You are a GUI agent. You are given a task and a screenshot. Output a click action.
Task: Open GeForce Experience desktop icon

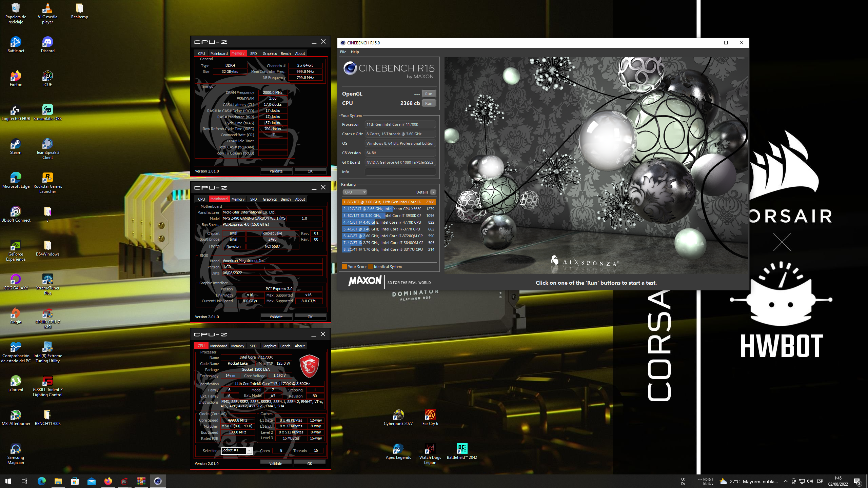16,250
